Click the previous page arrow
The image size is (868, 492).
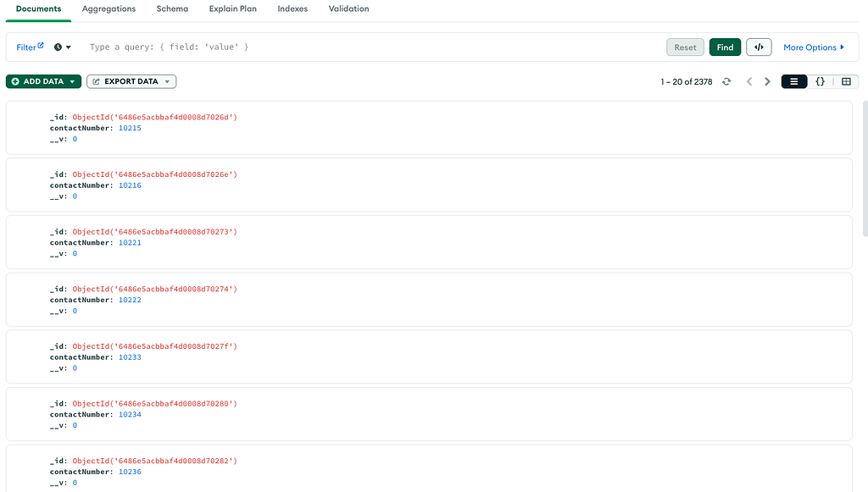tap(748, 81)
